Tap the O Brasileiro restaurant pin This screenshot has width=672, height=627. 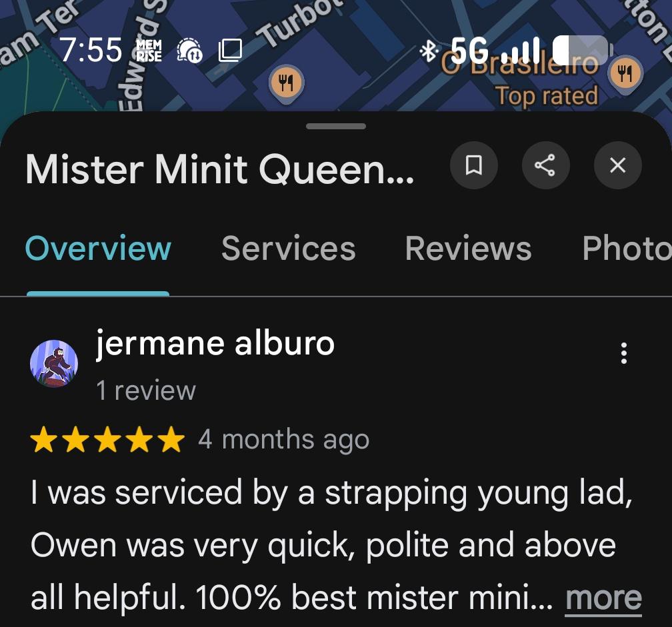[625, 73]
